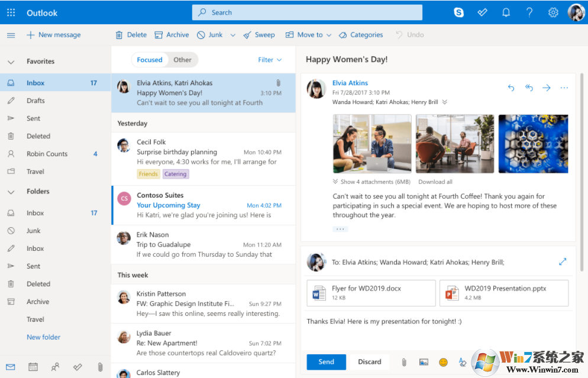
Task: Create a New folder
Action: (x=44, y=337)
